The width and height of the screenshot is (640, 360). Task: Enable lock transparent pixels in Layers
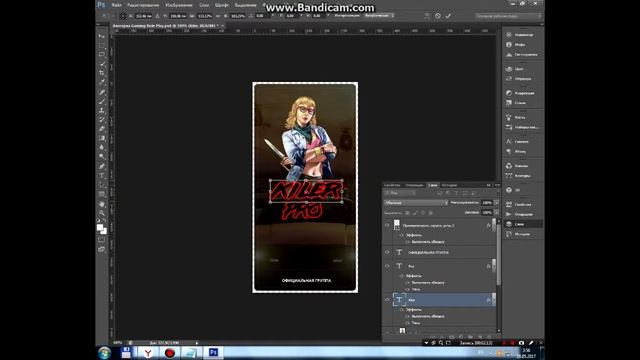[407, 213]
